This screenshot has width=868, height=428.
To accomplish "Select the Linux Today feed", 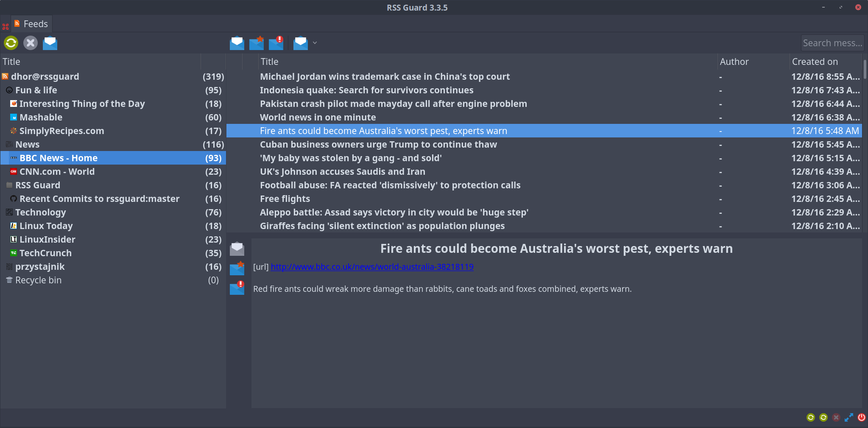I will [x=113, y=226].
